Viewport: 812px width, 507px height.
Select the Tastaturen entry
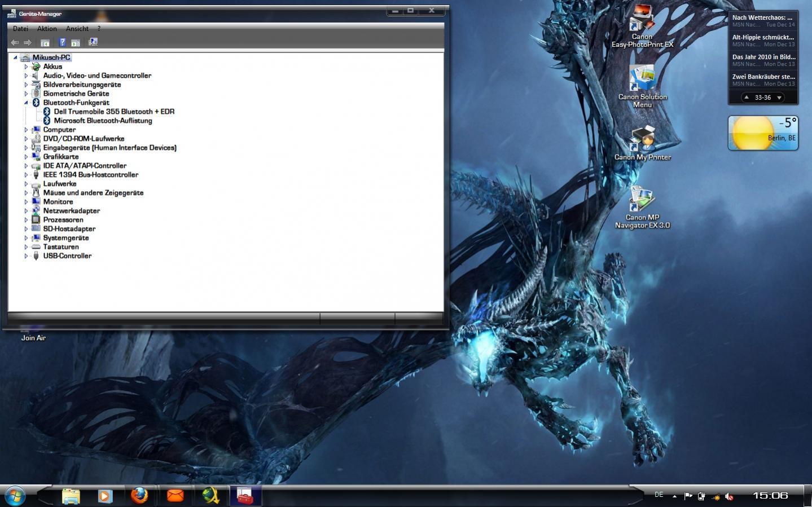[60, 247]
